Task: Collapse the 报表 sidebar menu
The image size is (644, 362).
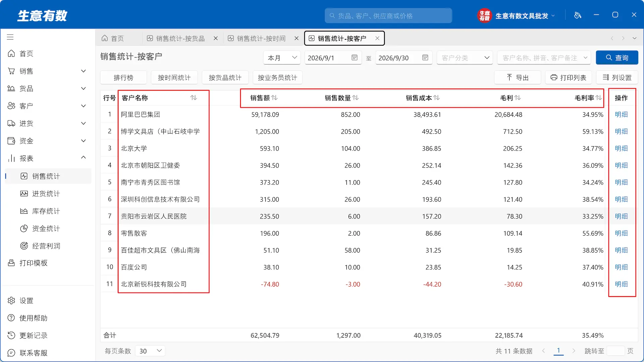Action: click(x=84, y=158)
